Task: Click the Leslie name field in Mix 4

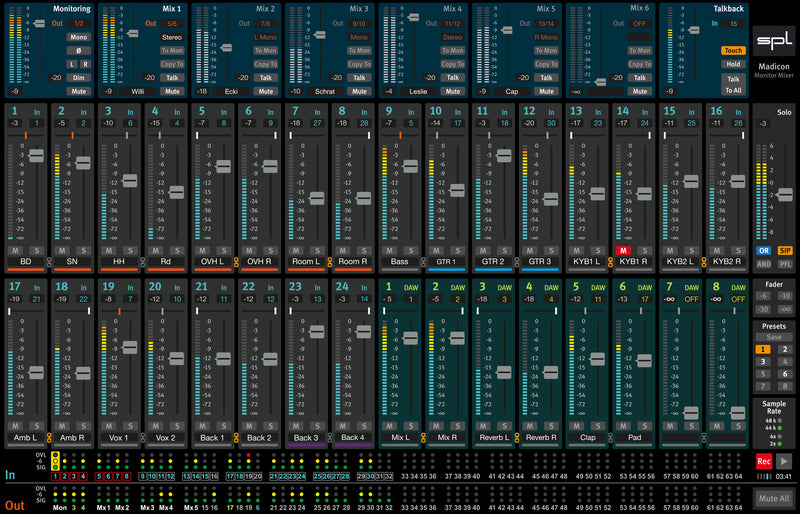Action: 418,91
